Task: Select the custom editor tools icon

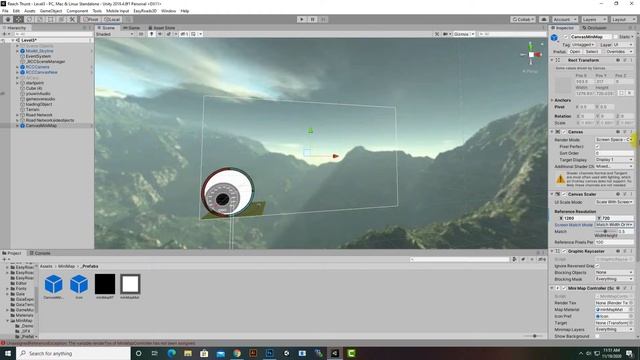Action: coord(72,19)
